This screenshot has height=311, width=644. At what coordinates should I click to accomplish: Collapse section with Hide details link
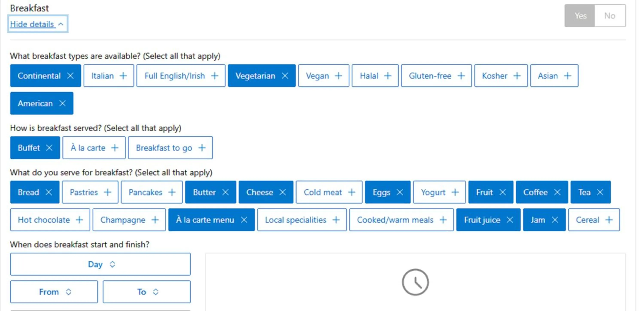pyautogui.click(x=36, y=24)
